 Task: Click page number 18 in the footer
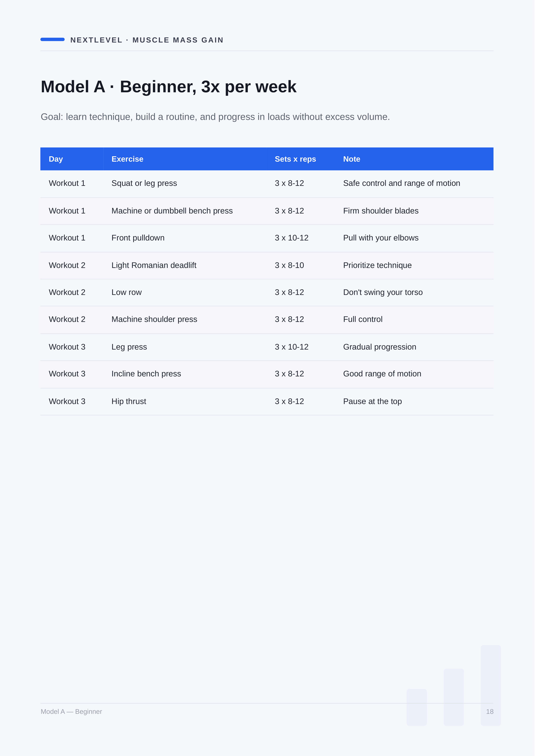pos(490,712)
